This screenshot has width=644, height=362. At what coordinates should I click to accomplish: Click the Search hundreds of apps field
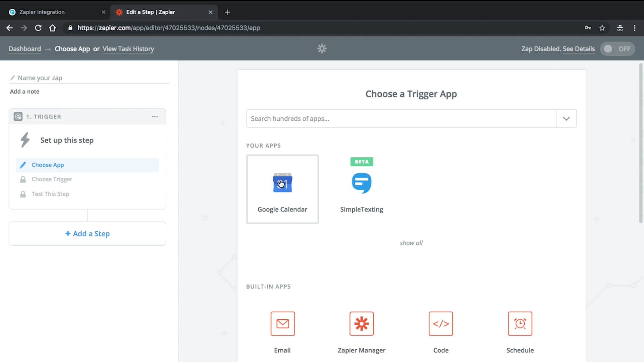pos(401,118)
